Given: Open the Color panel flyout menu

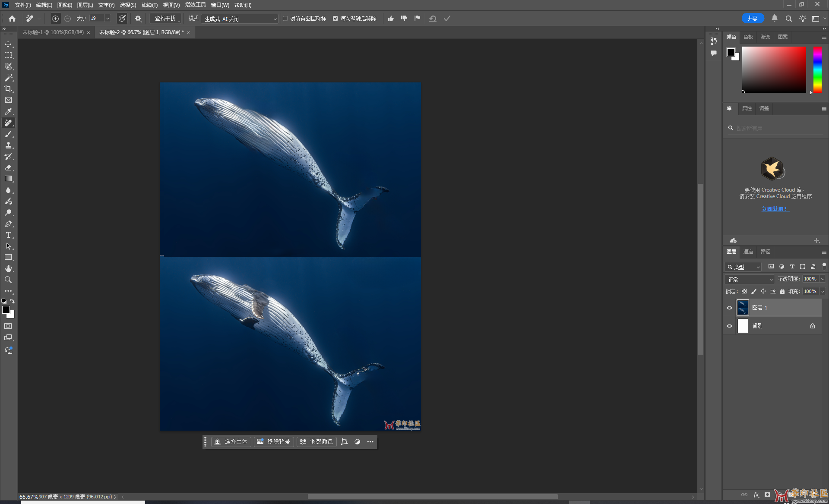Looking at the screenshot, I should point(824,37).
